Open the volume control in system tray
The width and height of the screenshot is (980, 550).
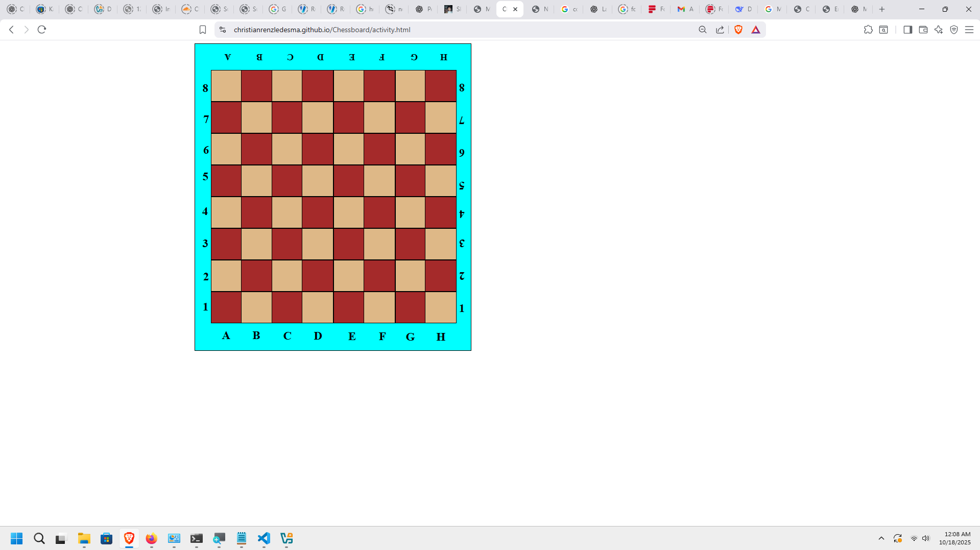[926, 538]
